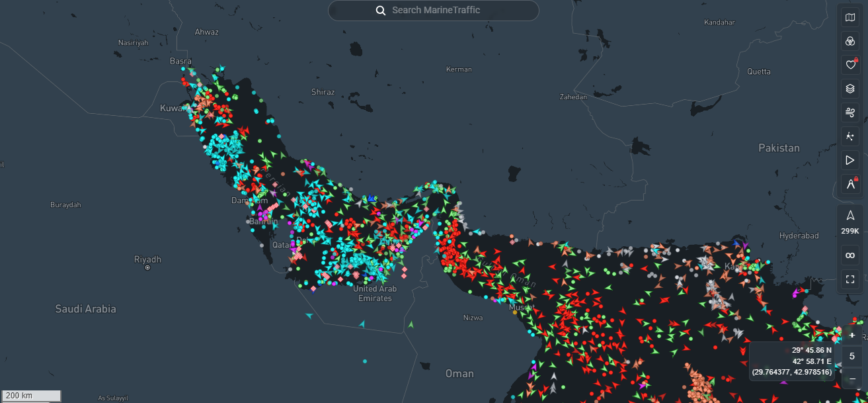
Task: Enter full screen map mode
Action: (850, 279)
